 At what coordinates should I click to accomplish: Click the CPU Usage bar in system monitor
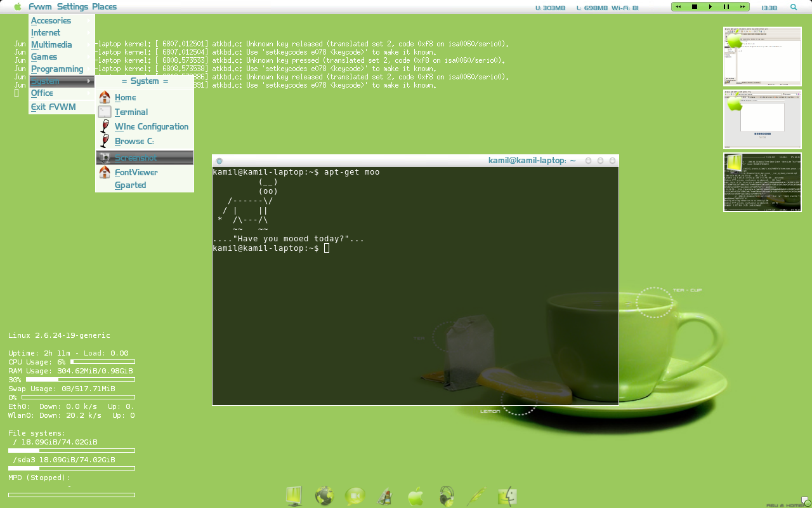[102, 362]
